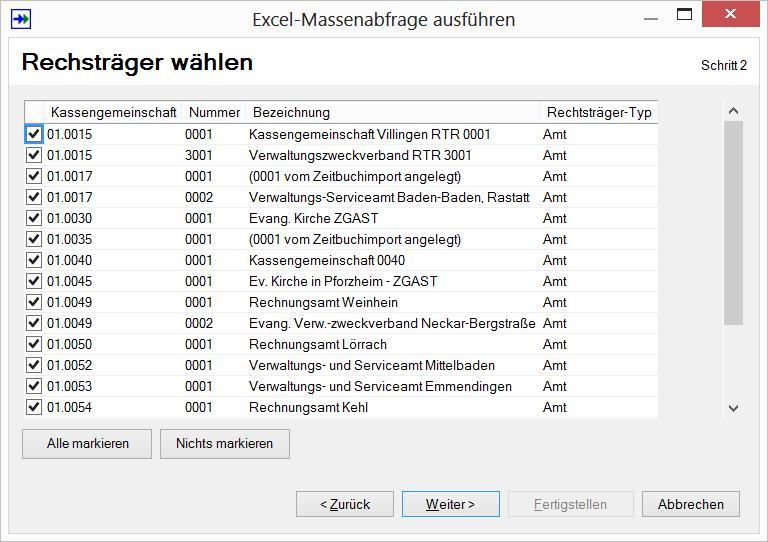768x542 pixels.
Task: Toggle checkbox for Verwaltungszweckverband RTR 3001
Action: coord(34,155)
